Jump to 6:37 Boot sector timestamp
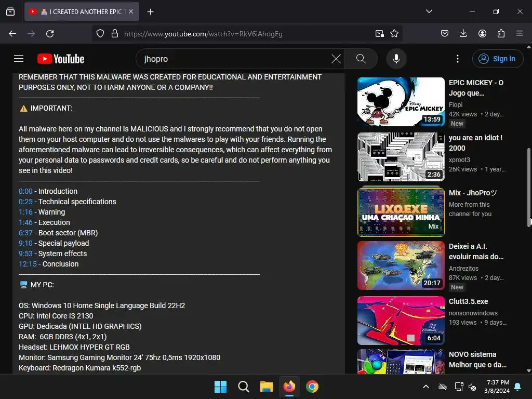Screen dimensions: 532x399 pos(25,233)
